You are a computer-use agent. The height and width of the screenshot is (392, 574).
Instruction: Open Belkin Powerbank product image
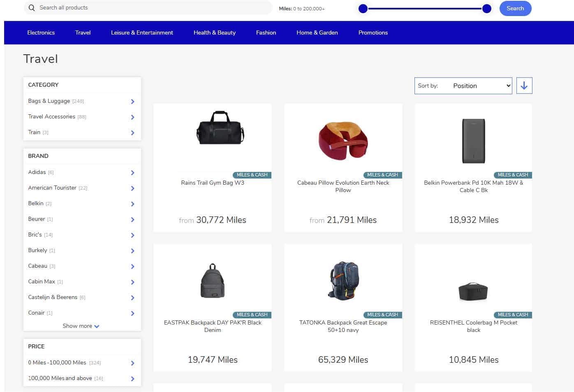[x=474, y=141]
